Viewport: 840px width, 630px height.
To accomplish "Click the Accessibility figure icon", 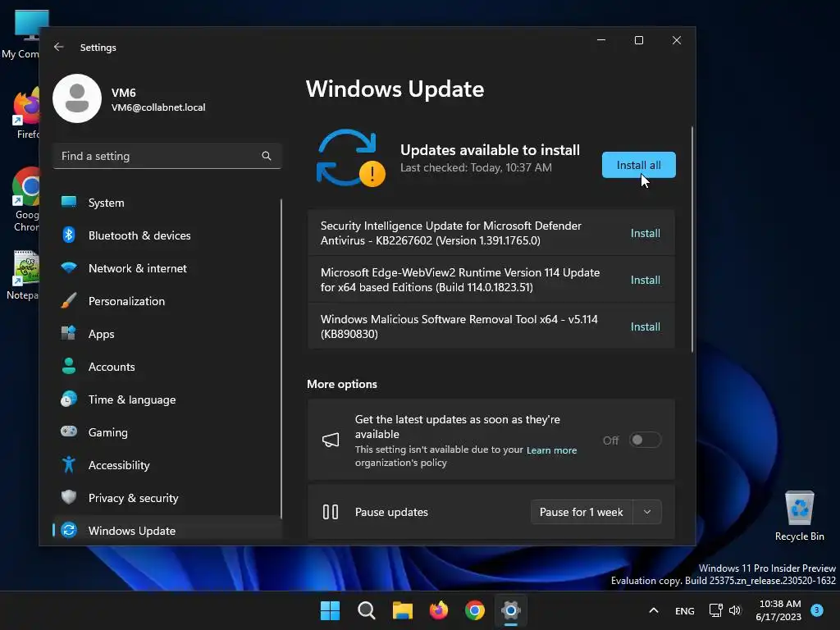I will [69, 464].
